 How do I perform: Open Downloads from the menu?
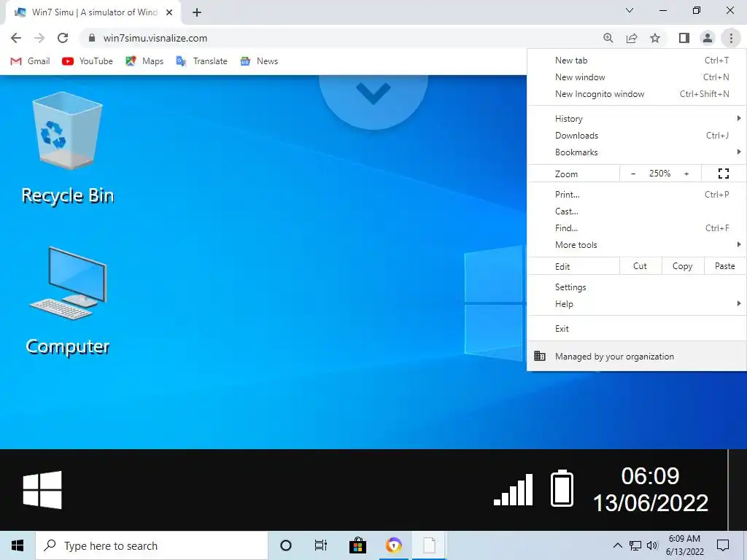(636, 135)
